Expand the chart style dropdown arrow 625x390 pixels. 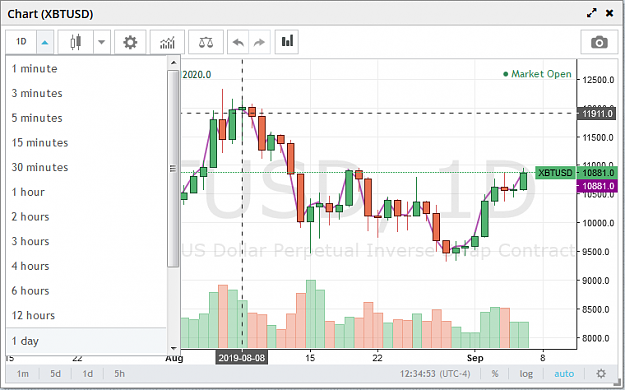pyautogui.click(x=102, y=42)
